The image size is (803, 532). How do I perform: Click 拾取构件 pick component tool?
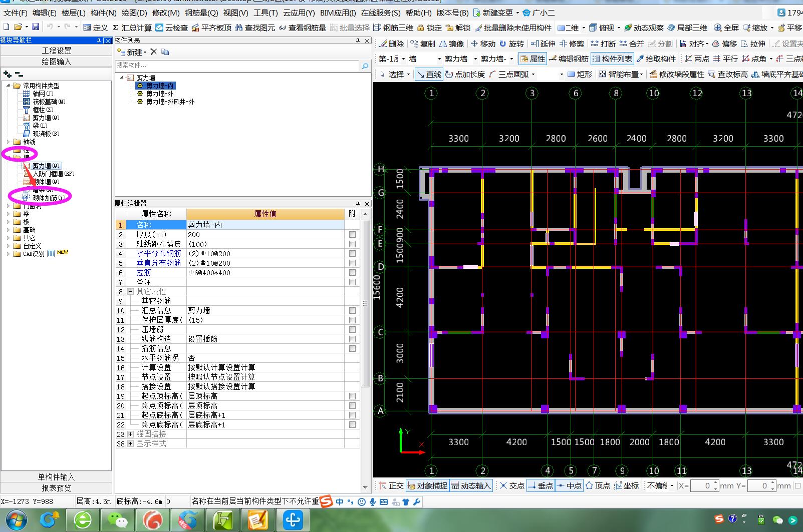tap(656, 59)
